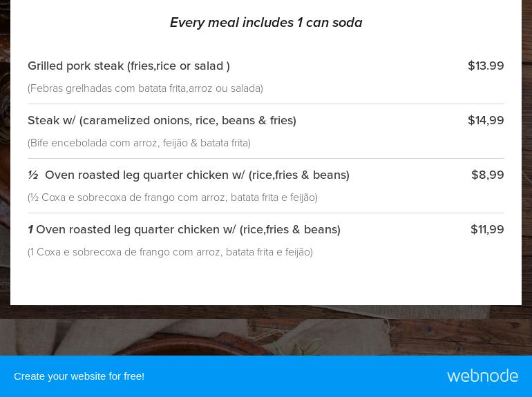Click the '½ Coxa e sobrecoxa' description

(x=173, y=197)
